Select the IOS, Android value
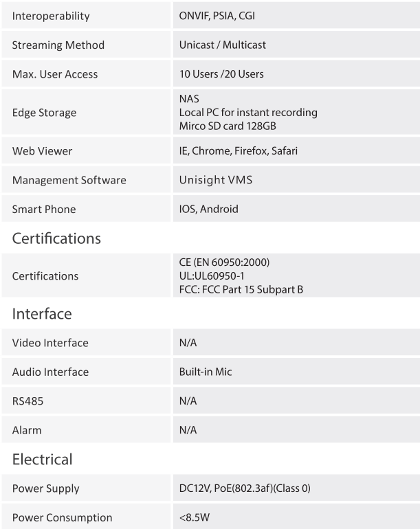The height and width of the screenshot is (529, 420). [x=209, y=209]
